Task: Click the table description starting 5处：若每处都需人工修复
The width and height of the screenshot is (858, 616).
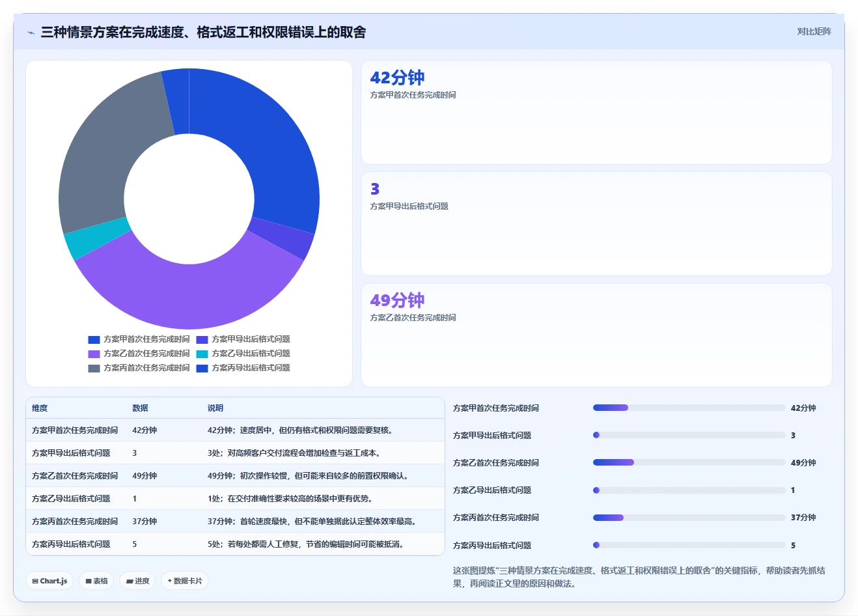Action: (305, 544)
